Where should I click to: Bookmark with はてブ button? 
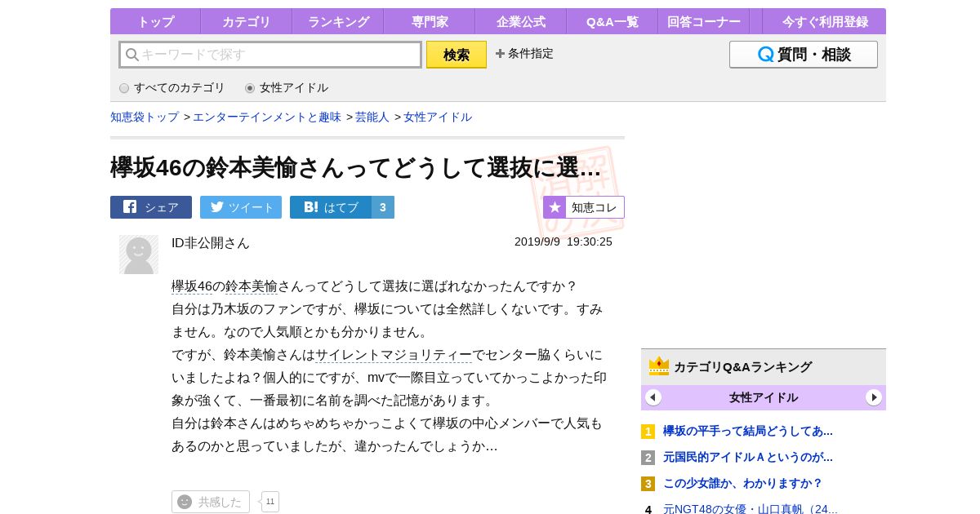(x=331, y=207)
